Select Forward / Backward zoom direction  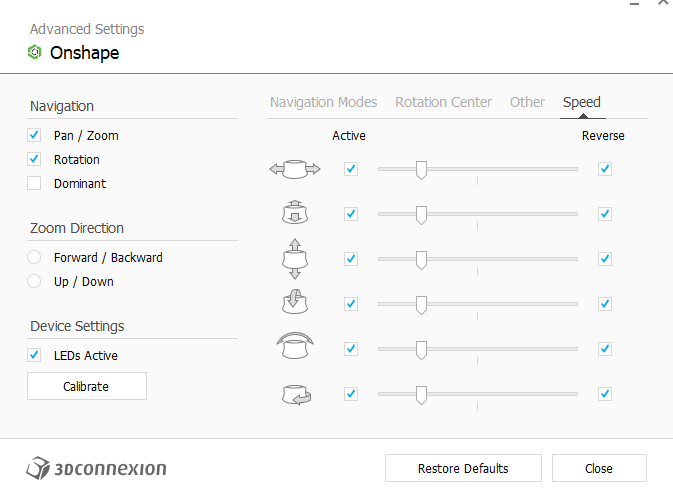(x=34, y=257)
